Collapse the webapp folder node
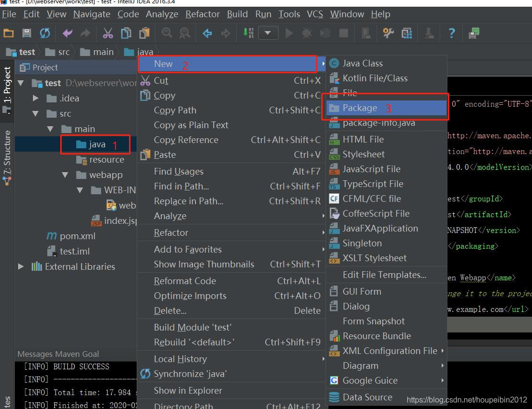The width and height of the screenshot is (532, 409). tap(65, 175)
